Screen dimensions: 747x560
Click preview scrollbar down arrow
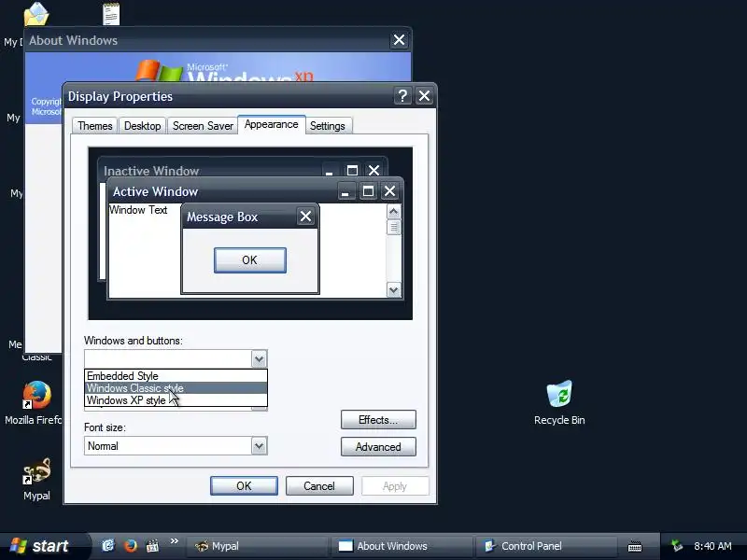point(393,290)
